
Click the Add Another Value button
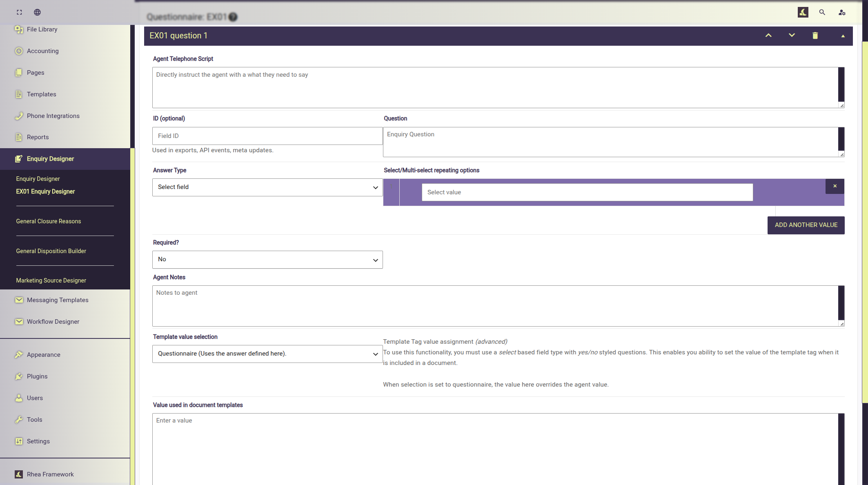coord(806,225)
